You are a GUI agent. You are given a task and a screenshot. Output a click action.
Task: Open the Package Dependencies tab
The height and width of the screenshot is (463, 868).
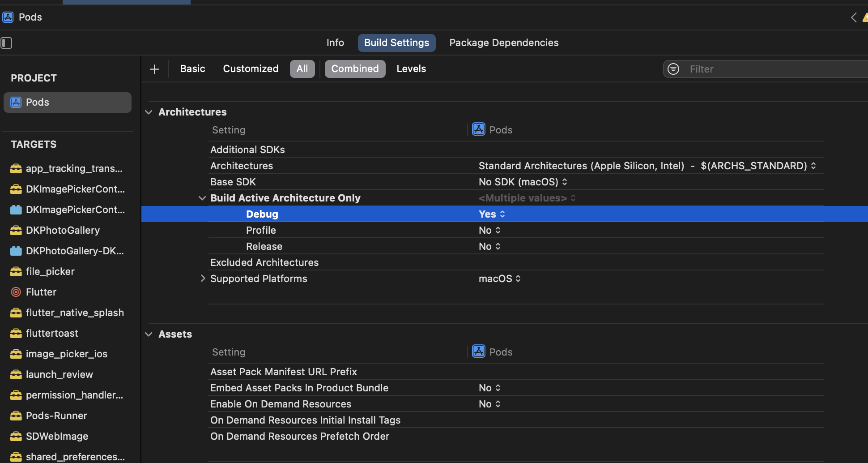[x=504, y=43]
